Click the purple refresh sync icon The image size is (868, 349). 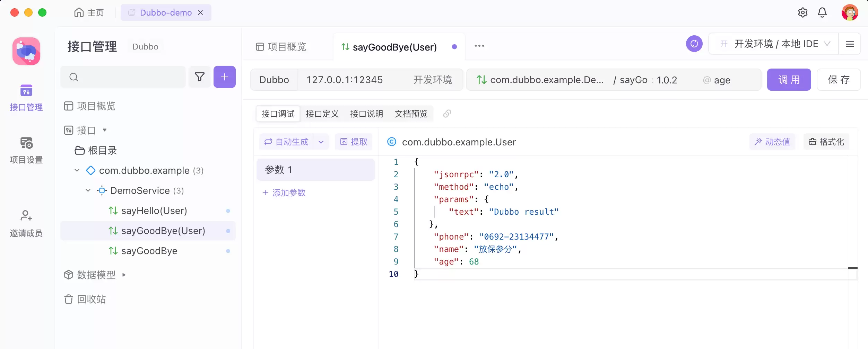coord(694,44)
